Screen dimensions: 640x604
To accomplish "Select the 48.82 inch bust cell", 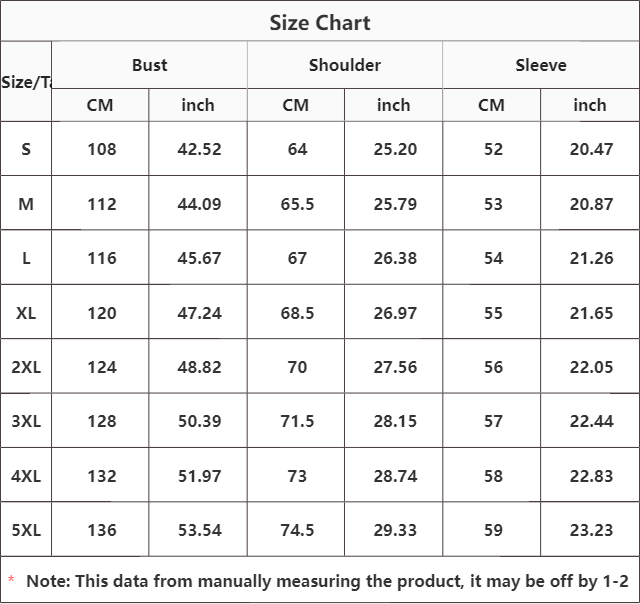I will 198,367.
